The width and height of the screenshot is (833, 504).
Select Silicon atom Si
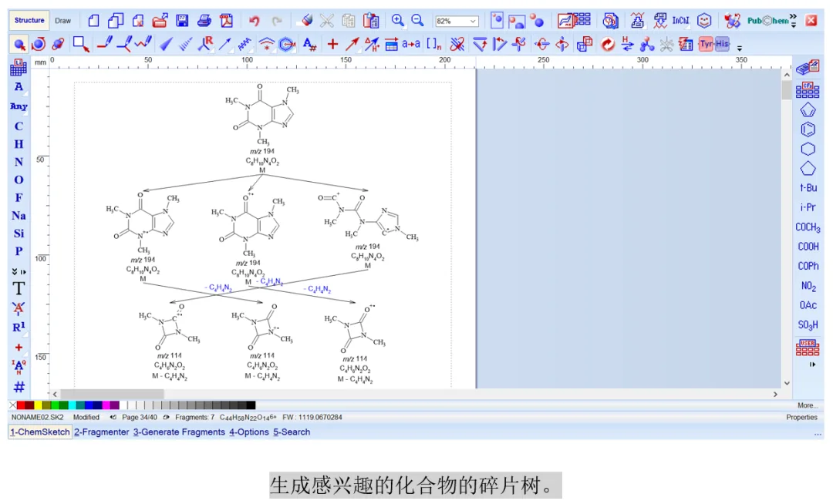[19, 234]
